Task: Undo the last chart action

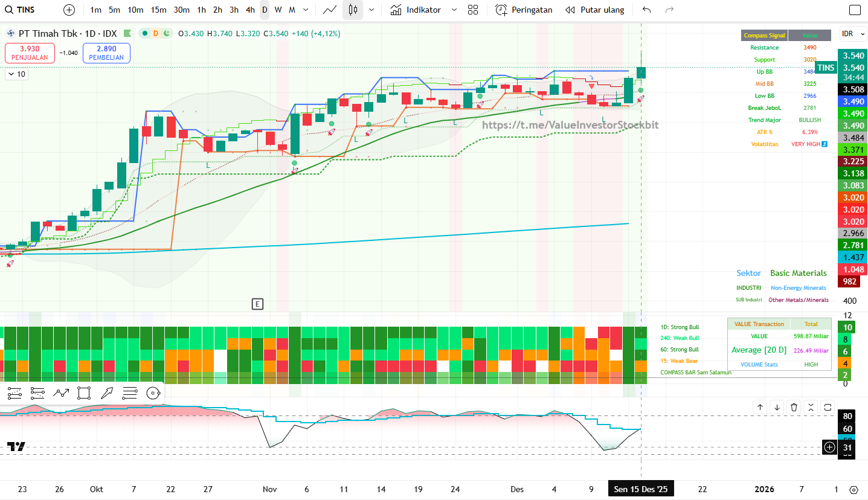Action: pyautogui.click(x=647, y=10)
